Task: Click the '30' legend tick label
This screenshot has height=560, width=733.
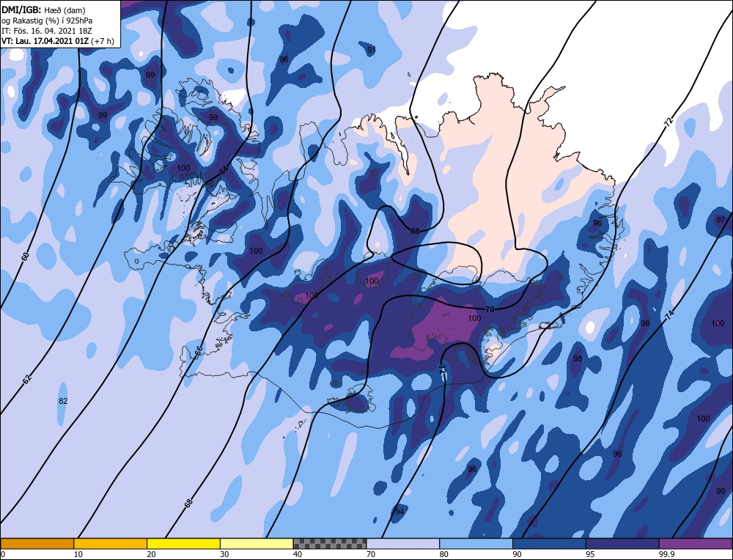Action: 224,554
